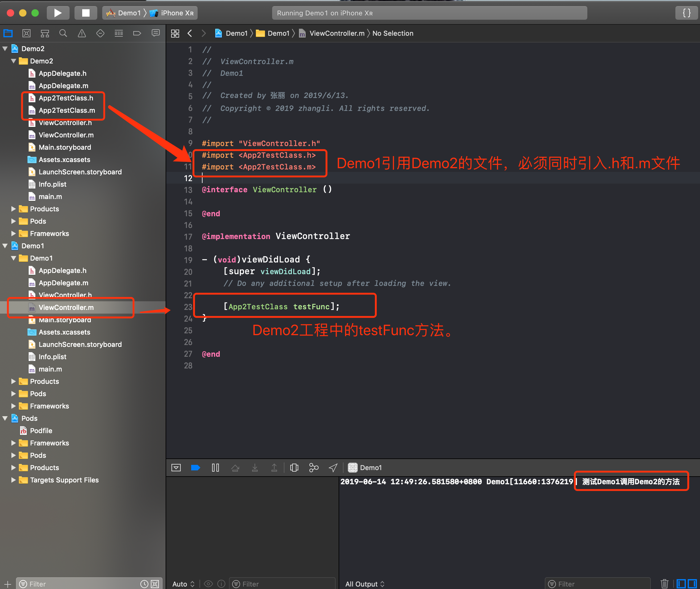Screen dimensions: 700x589
Task: Clear the console with trash icon
Action: point(664,584)
